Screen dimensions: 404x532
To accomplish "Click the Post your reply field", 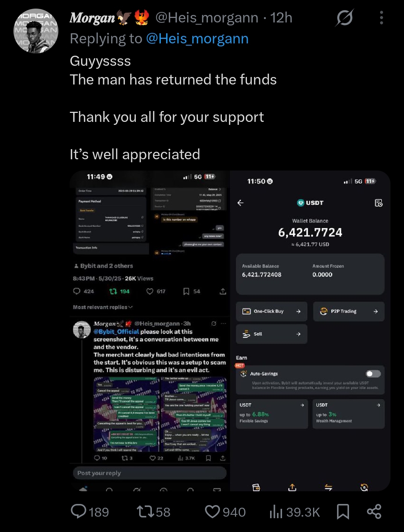I will pos(150,473).
